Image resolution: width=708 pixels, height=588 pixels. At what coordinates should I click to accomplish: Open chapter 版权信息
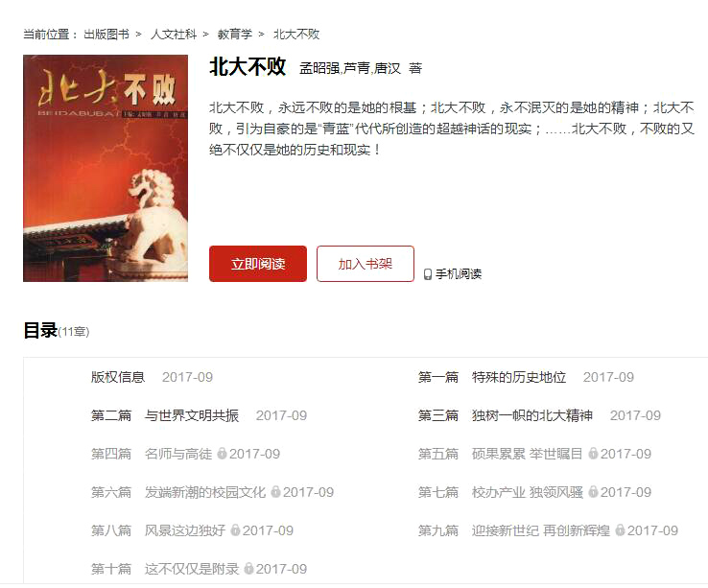pos(118,377)
